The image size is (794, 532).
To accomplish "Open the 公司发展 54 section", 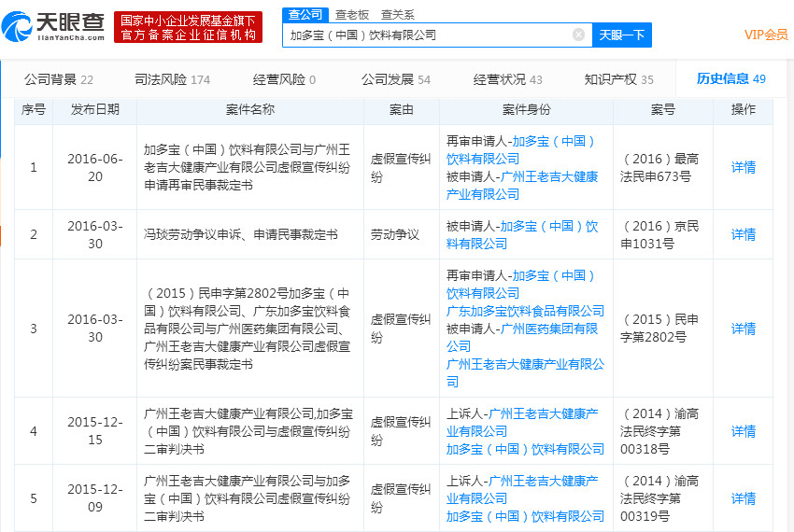I will pyautogui.click(x=396, y=79).
